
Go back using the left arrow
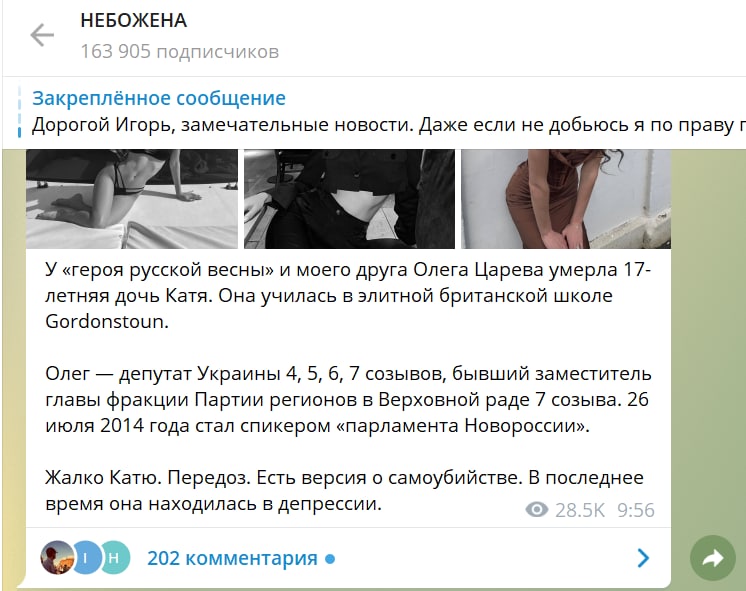point(42,35)
